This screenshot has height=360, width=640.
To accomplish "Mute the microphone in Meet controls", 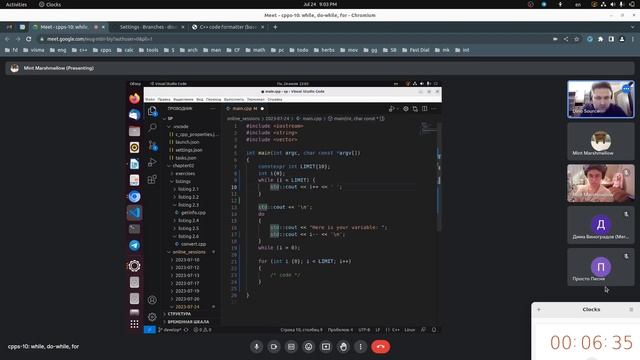I will tap(256, 347).
